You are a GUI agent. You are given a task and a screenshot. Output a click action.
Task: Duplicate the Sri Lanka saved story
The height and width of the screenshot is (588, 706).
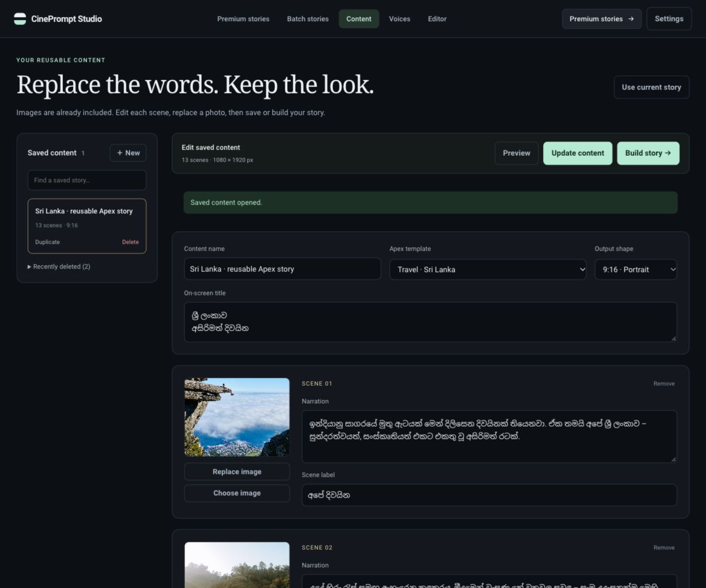pyautogui.click(x=48, y=242)
